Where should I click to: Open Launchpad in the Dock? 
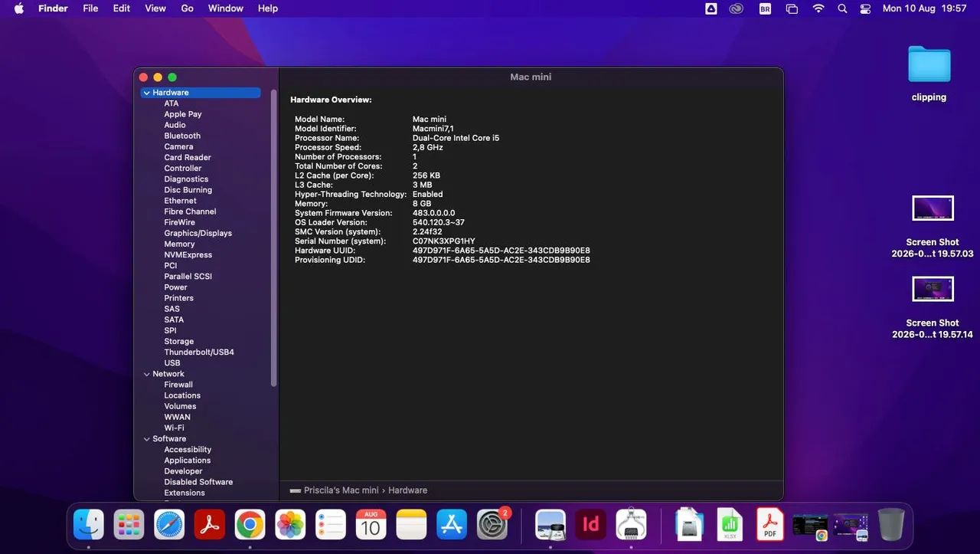point(129,525)
